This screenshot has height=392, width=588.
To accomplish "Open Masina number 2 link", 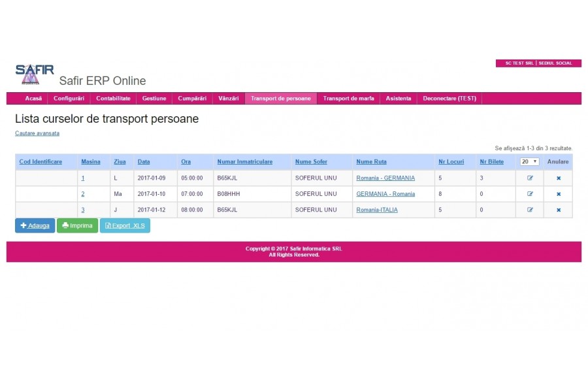I will (83, 194).
